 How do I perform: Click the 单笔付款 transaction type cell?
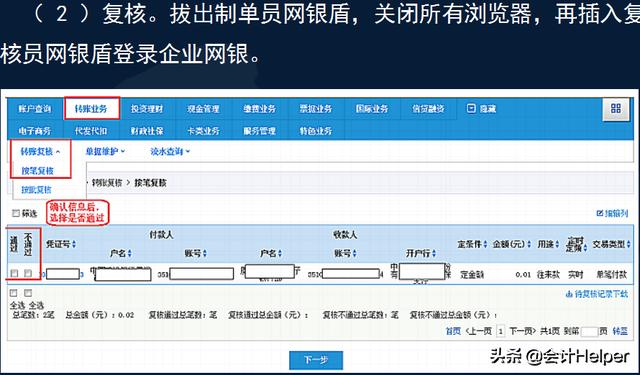click(x=611, y=275)
